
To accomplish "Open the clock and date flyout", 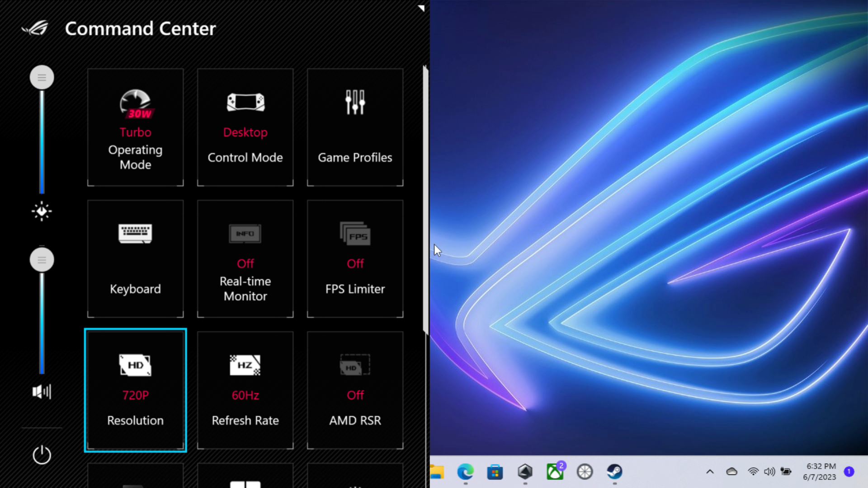I will coord(821,472).
